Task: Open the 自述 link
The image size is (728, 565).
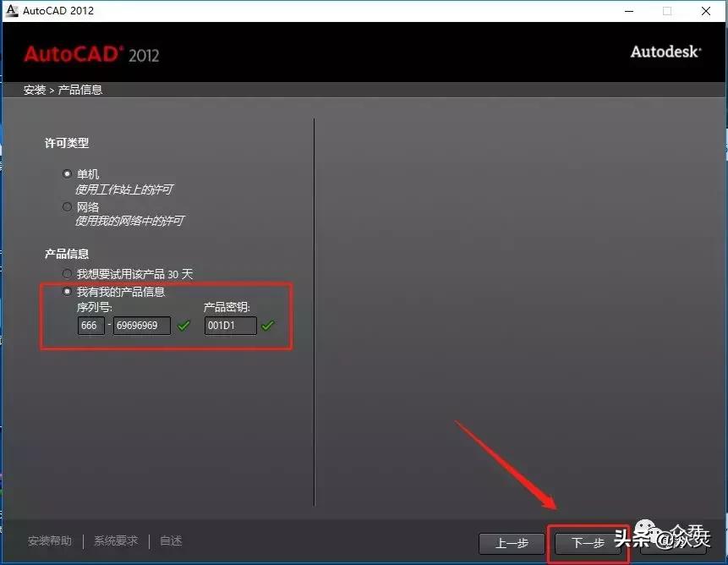Action: (x=170, y=540)
